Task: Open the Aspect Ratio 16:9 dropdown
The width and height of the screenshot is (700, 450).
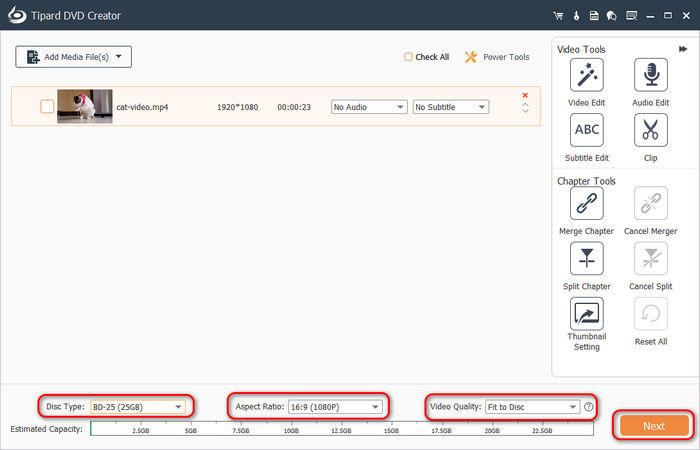Action: (x=335, y=407)
